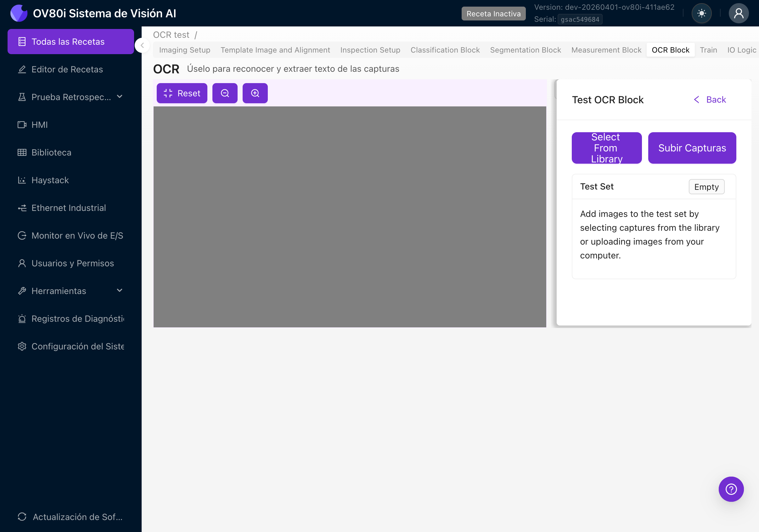The image size is (759, 532).
Task: Select the Biblioteca grid icon
Action: tap(22, 152)
